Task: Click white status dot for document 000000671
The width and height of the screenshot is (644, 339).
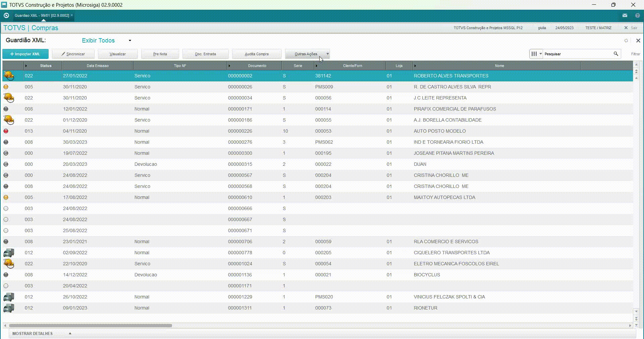Action: click(x=6, y=230)
